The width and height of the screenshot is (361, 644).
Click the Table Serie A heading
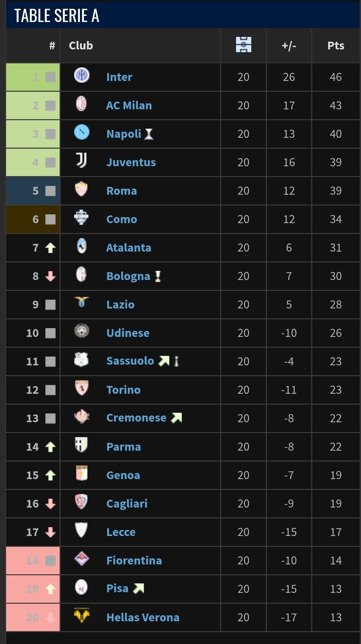57,16
